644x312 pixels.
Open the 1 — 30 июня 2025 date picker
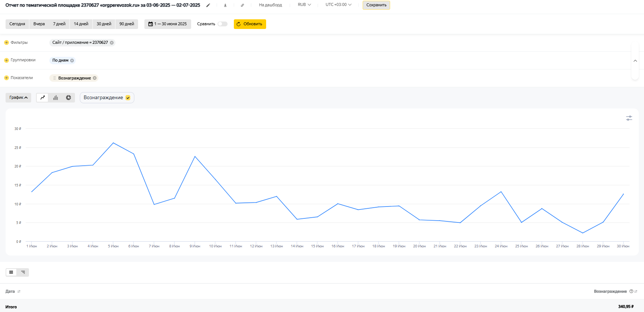click(167, 24)
